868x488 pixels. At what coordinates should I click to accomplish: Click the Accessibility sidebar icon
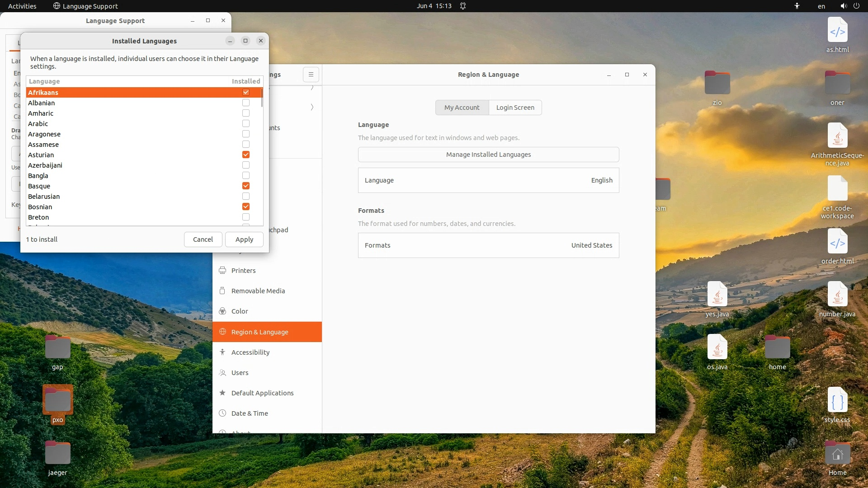tap(222, 352)
